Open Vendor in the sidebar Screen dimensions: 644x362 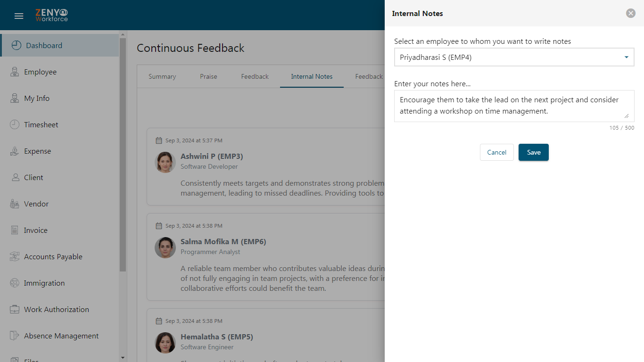click(60, 204)
